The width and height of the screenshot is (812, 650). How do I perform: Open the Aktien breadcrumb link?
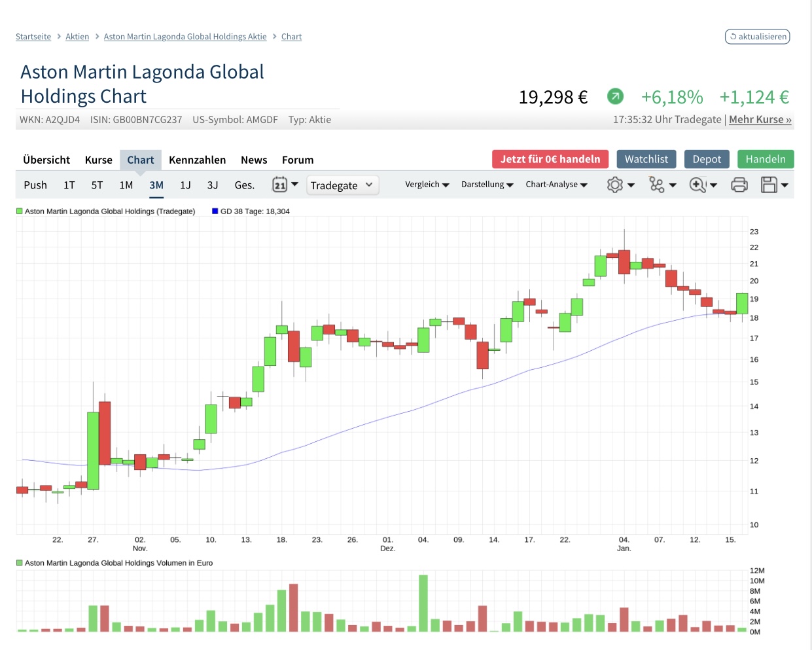tap(77, 37)
